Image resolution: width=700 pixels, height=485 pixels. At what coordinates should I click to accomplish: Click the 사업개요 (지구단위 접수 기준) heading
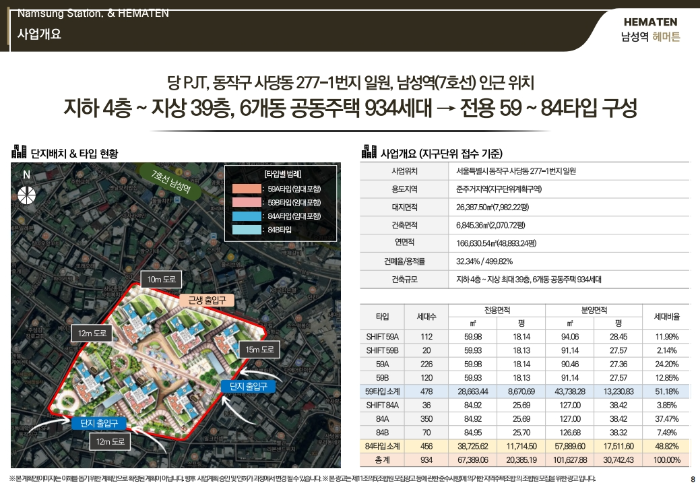(x=441, y=154)
